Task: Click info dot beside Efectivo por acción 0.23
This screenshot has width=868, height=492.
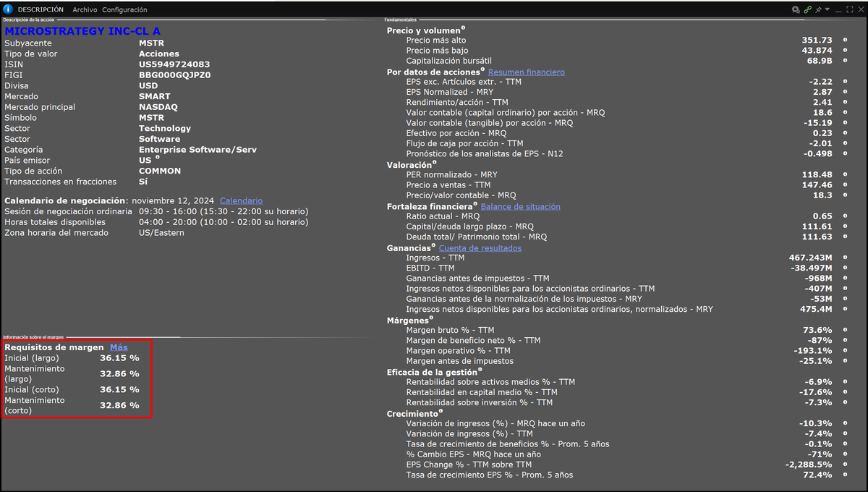Action: [844, 133]
